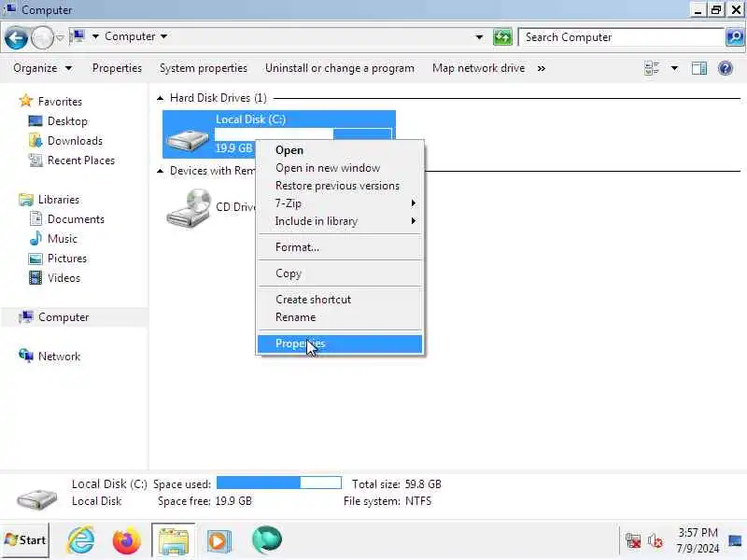The height and width of the screenshot is (560, 747).
Task: Open the address bar history dropdown
Action: 479,37
